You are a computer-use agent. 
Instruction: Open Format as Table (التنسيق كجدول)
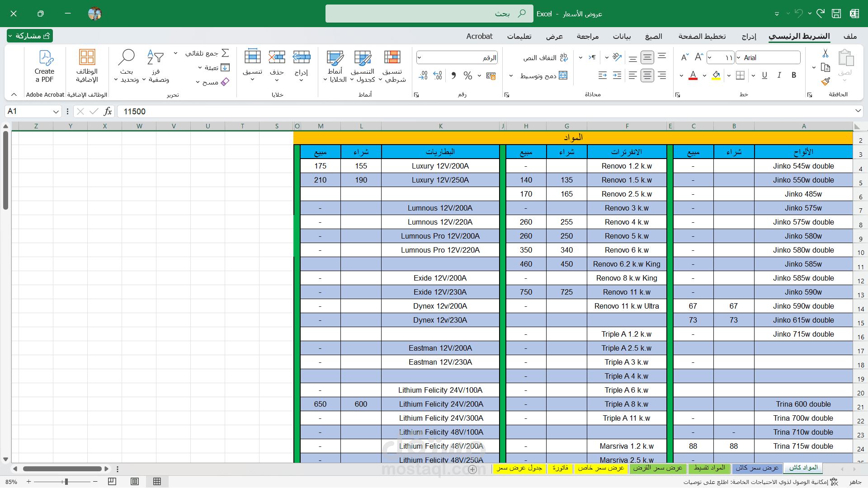pos(363,66)
